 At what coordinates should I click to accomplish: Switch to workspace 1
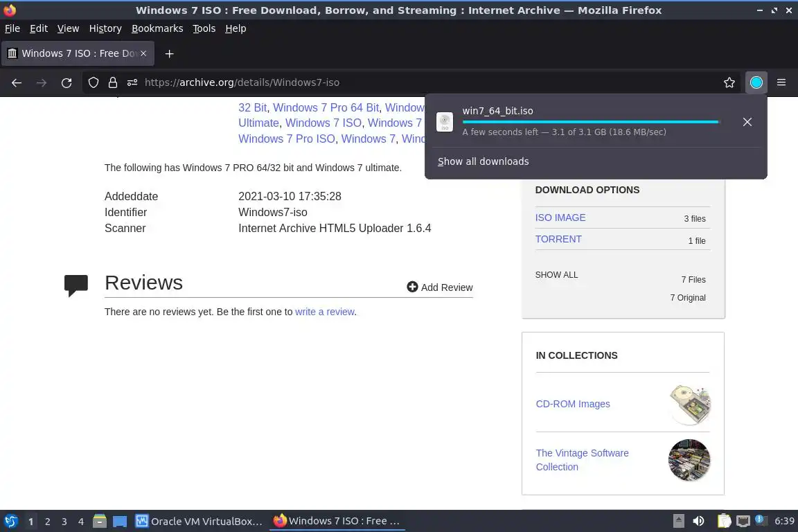(31, 522)
